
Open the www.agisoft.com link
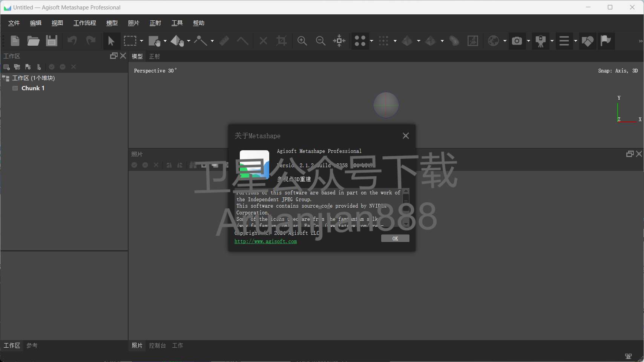(266, 242)
